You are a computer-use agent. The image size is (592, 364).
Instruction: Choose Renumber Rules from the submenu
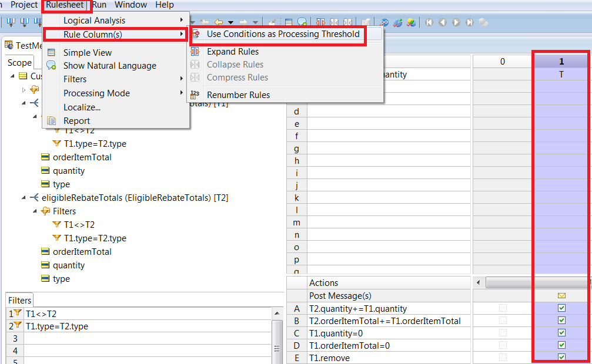pyautogui.click(x=238, y=95)
